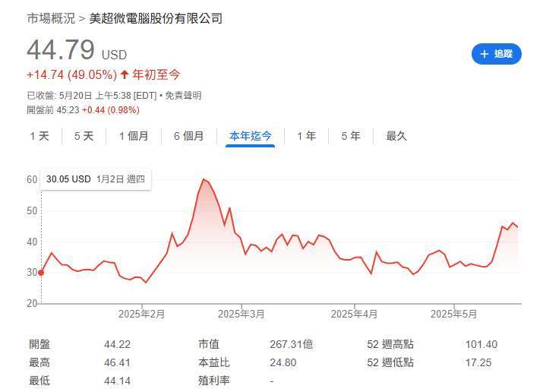Click the 101.40 value
Viewport: 543px width, 392px height.
(x=481, y=345)
